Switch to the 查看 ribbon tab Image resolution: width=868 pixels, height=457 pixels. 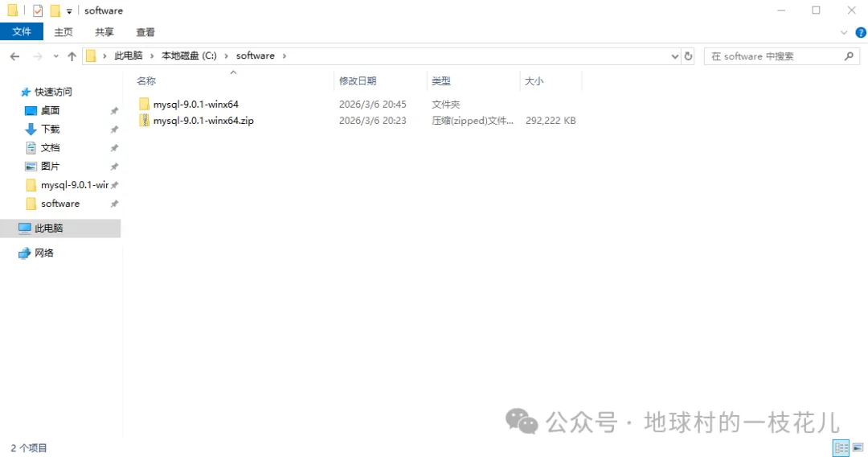145,32
